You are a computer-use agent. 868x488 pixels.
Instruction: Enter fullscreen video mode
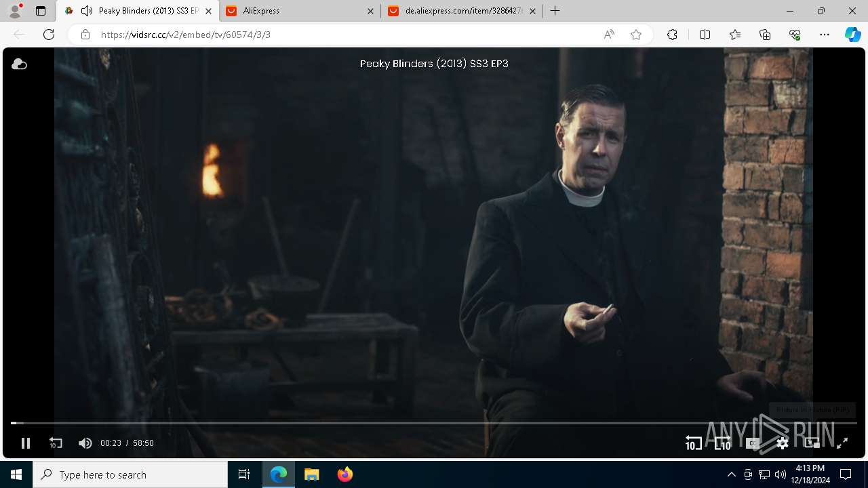pos(842,443)
